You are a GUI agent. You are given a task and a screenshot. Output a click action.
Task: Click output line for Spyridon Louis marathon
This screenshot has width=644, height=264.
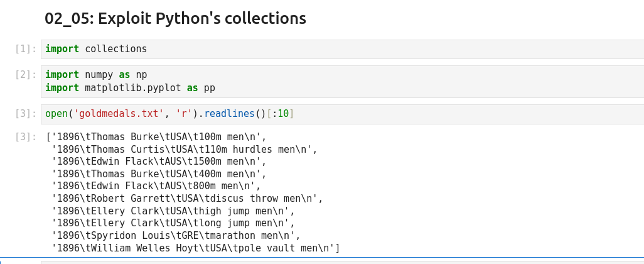pyautogui.click(x=176, y=236)
